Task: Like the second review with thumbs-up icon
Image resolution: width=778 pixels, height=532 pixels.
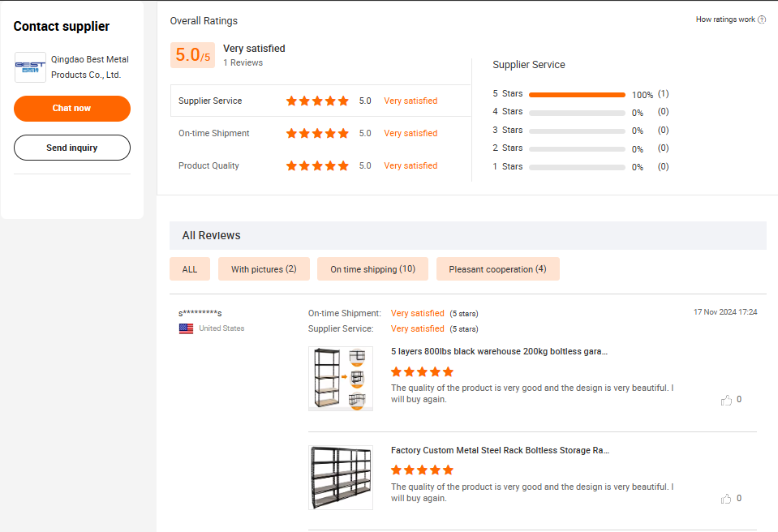Action: click(726, 499)
